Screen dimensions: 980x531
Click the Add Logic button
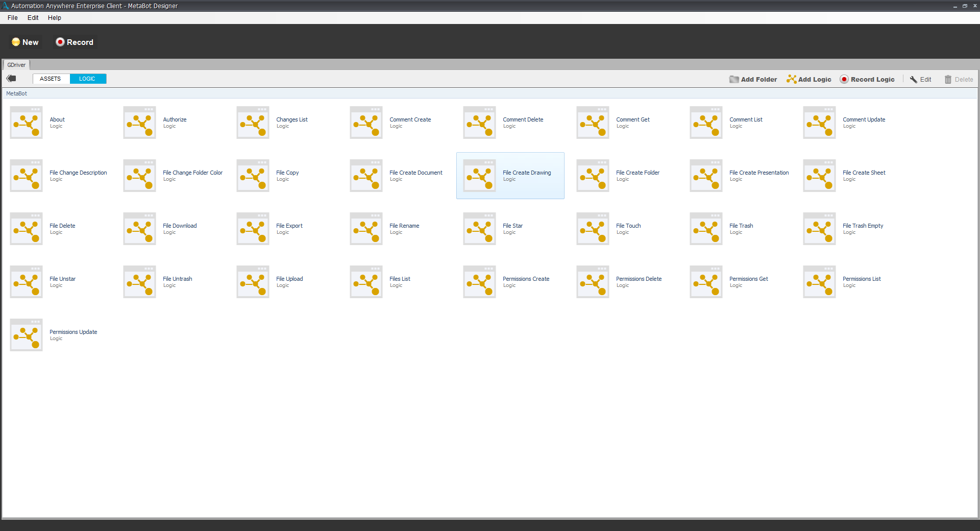tap(809, 80)
